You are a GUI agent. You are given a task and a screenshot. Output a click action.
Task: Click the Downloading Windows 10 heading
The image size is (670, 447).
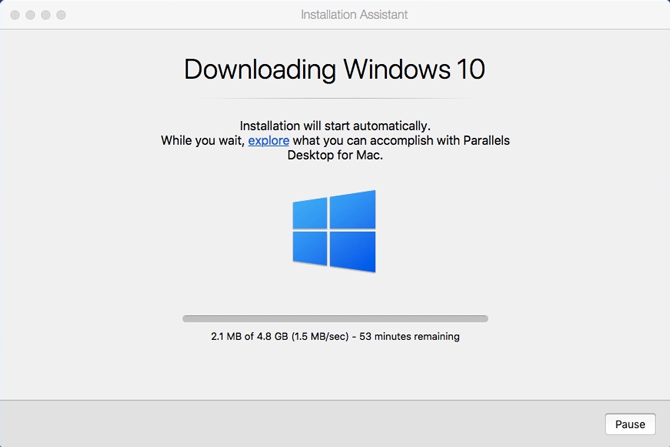335,69
